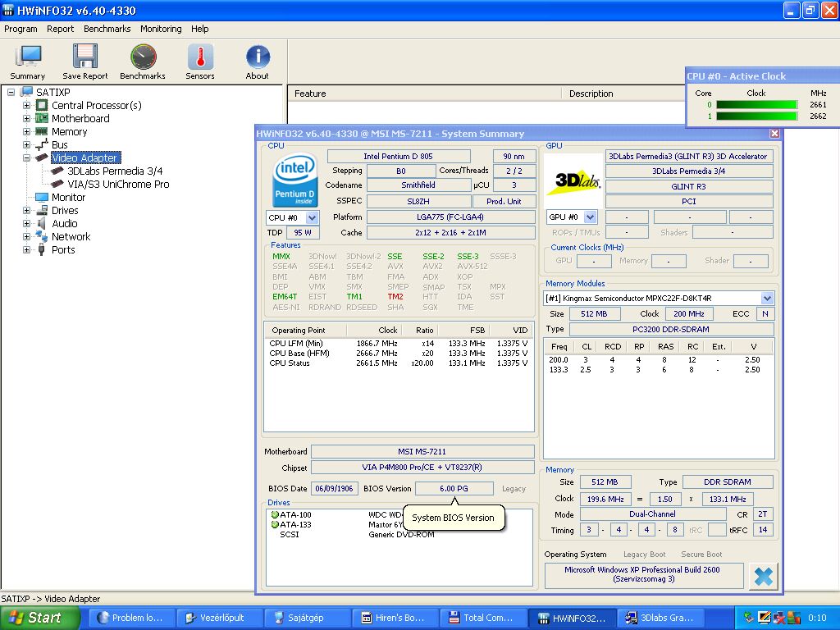Collapse the Video Adapter node
840x630 pixels.
26,158
